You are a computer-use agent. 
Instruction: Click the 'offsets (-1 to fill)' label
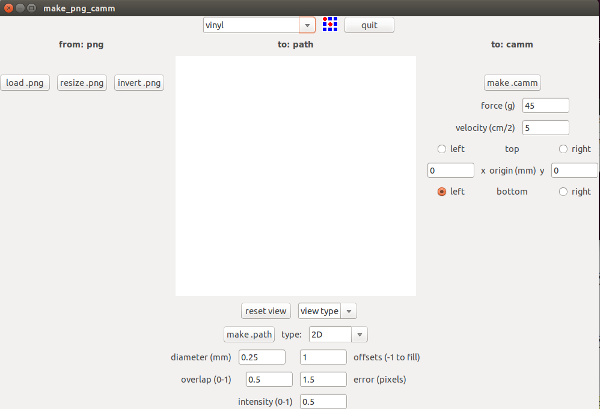tap(386, 357)
